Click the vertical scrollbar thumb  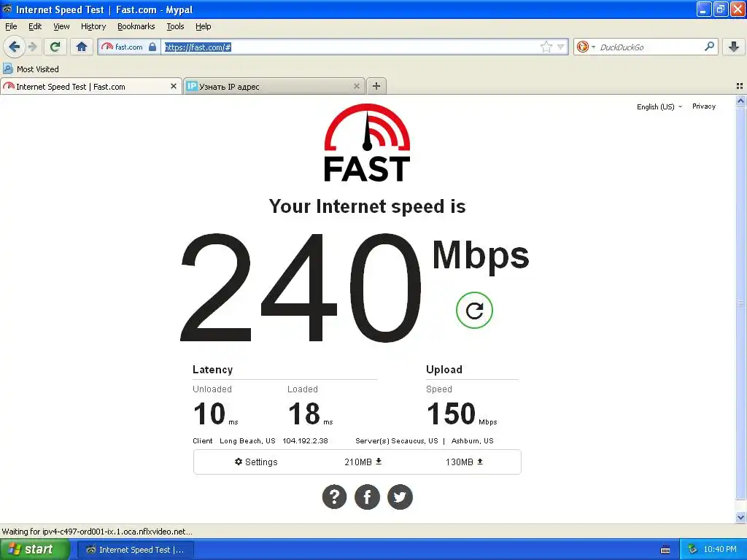[740, 303]
